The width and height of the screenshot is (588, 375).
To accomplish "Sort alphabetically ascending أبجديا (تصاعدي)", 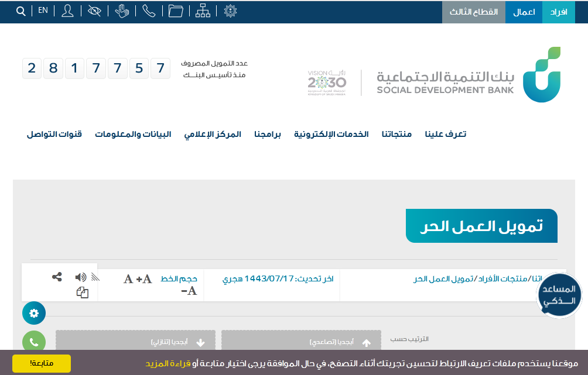I will pyautogui.click(x=301, y=340).
